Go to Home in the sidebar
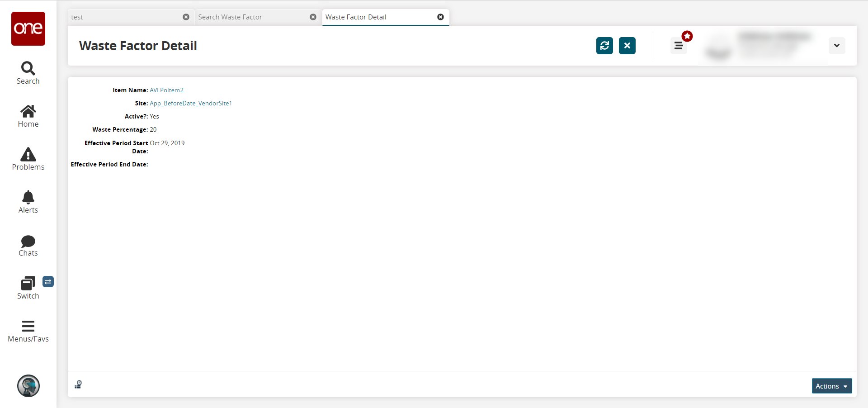Viewport: 868px width, 408px height. click(x=28, y=116)
